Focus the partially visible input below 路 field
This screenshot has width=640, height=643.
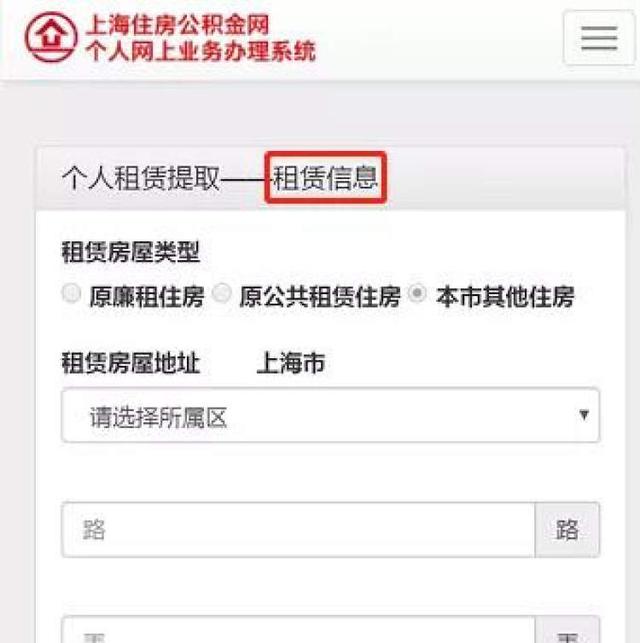point(298,629)
